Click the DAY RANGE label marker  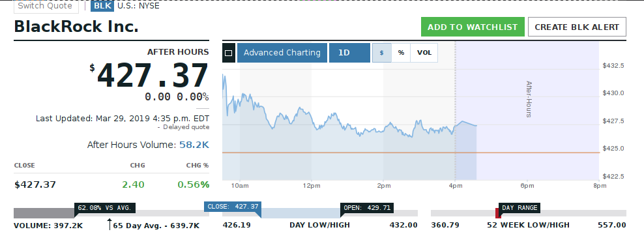coord(520,208)
